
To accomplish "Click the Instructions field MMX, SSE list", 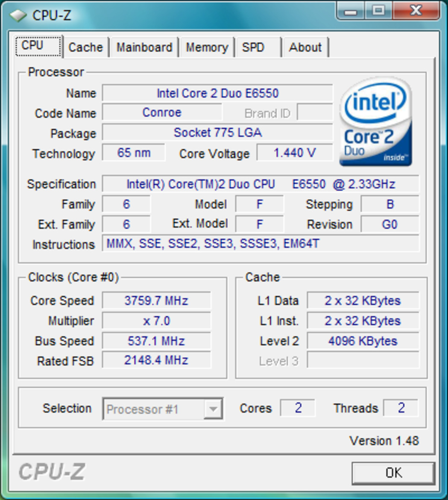I will click(x=261, y=244).
